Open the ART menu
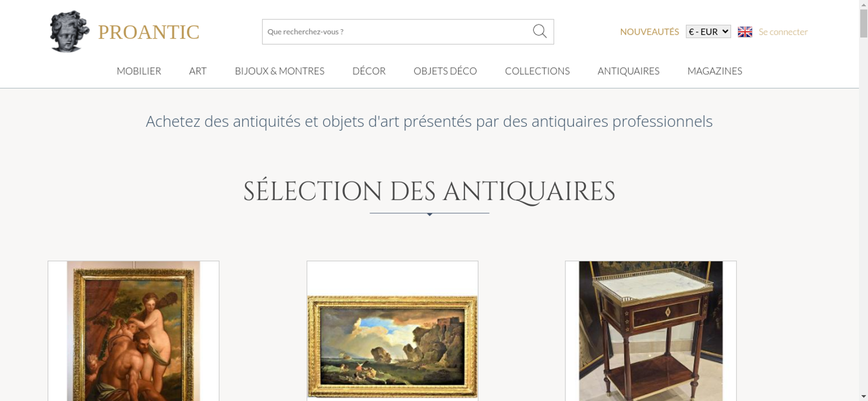Screen dimensions: 868x401 point(198,71)
